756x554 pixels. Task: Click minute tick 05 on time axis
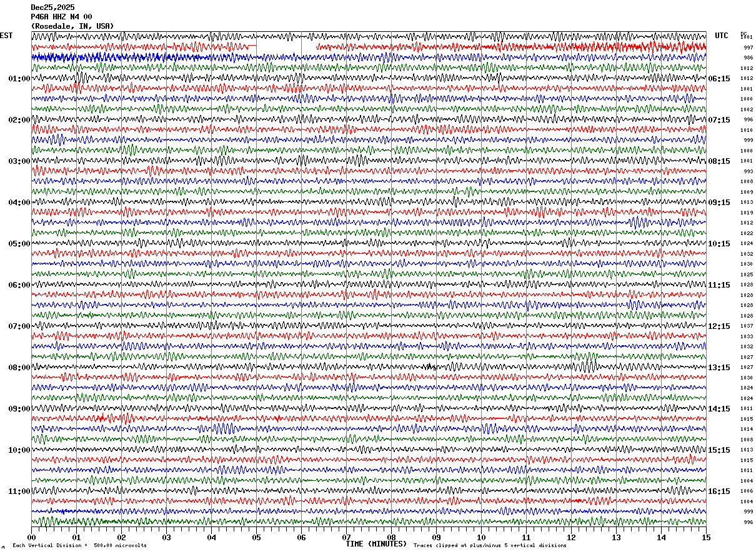256,537
